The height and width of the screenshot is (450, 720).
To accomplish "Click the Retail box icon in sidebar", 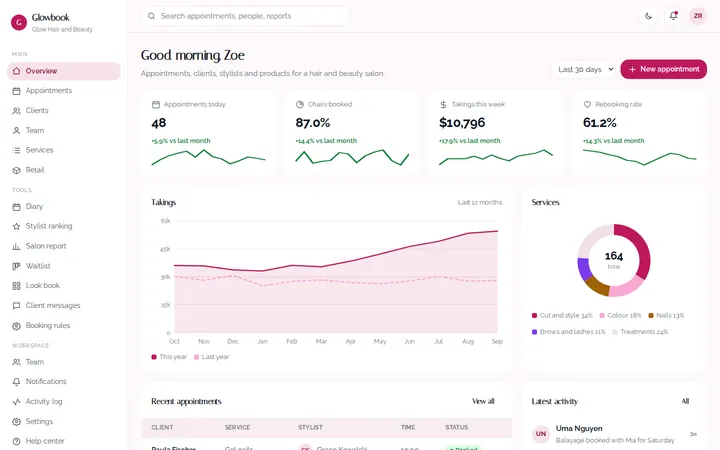I will [17, 170].
